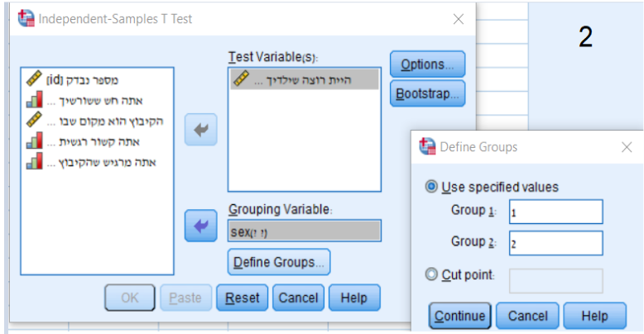
Task: Click the Group 2 value field
Action: pyautogui.click(x=555, y=243)
